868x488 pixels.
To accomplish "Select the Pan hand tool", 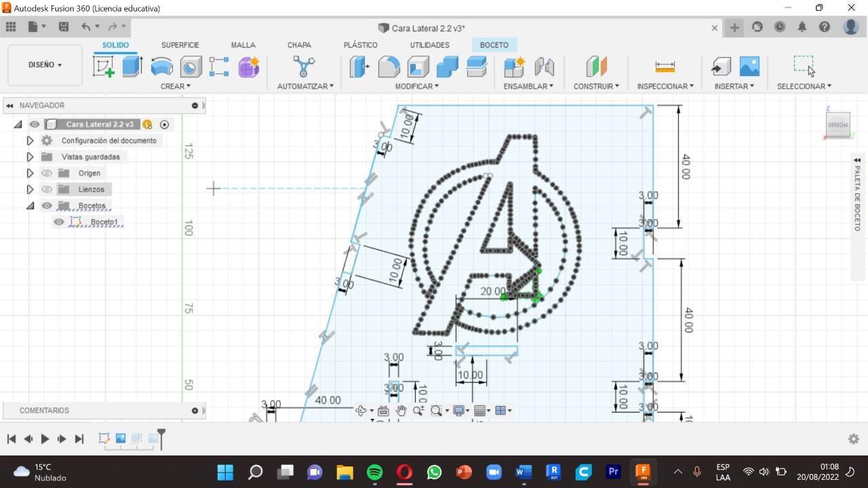I will tap(401, 411).
